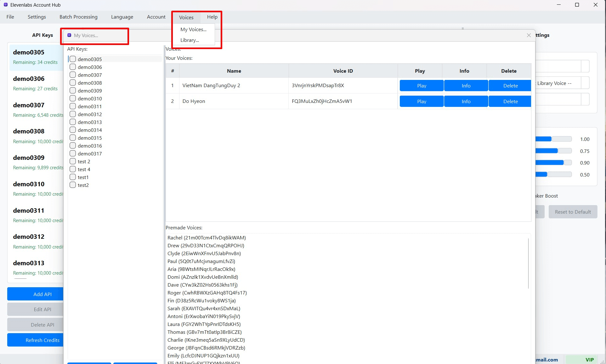Tick the demo0316 API key checkbox

tap(73, 146)
